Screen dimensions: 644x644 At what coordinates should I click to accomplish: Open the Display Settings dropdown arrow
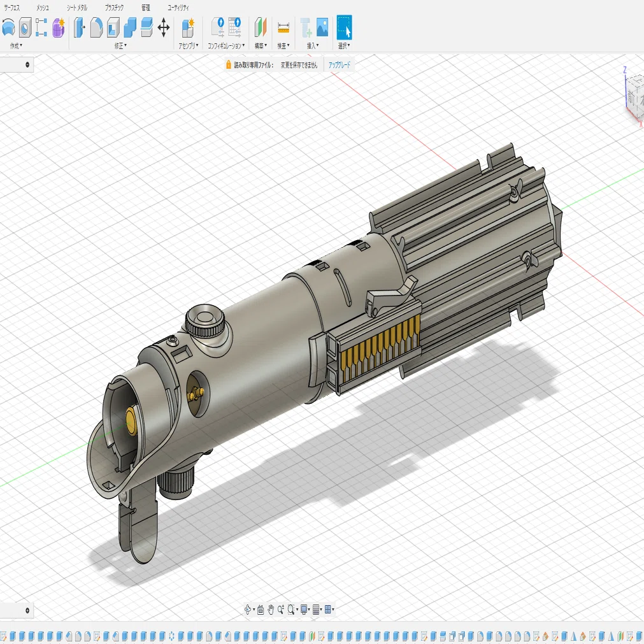point(309,610)
